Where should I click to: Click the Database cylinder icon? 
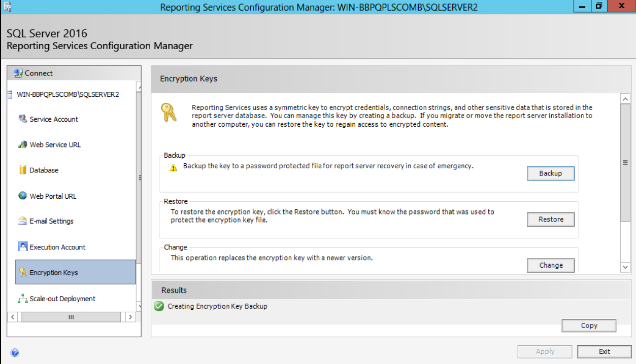[x=22, y=170]
